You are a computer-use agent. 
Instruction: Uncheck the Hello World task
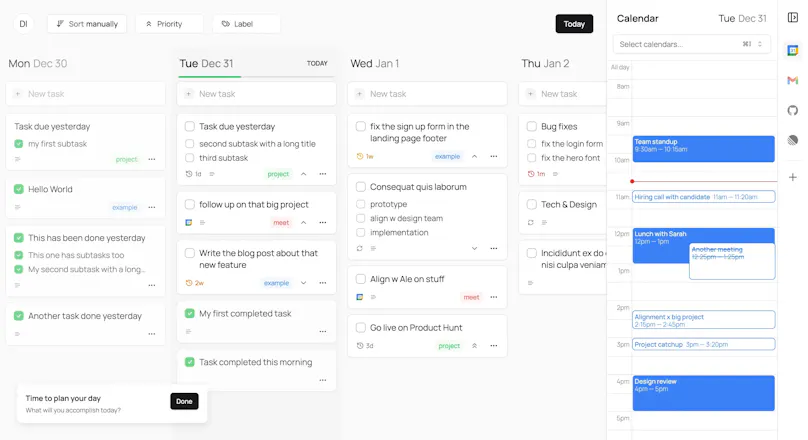tap(19, 189)
